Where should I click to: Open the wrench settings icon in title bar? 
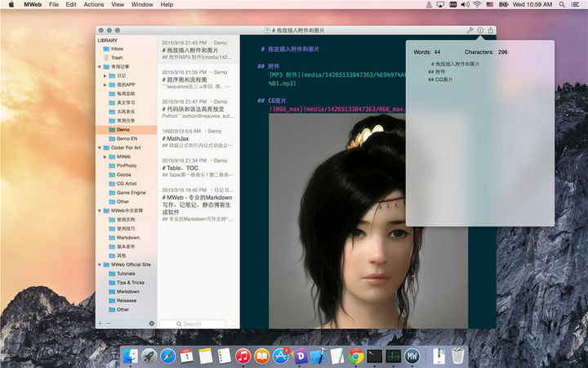tap(470, 30)
